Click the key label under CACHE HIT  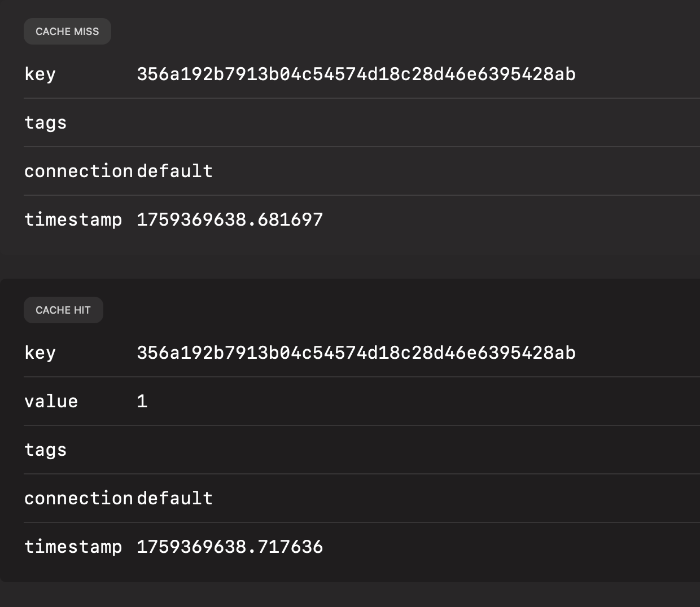point(40,353)
